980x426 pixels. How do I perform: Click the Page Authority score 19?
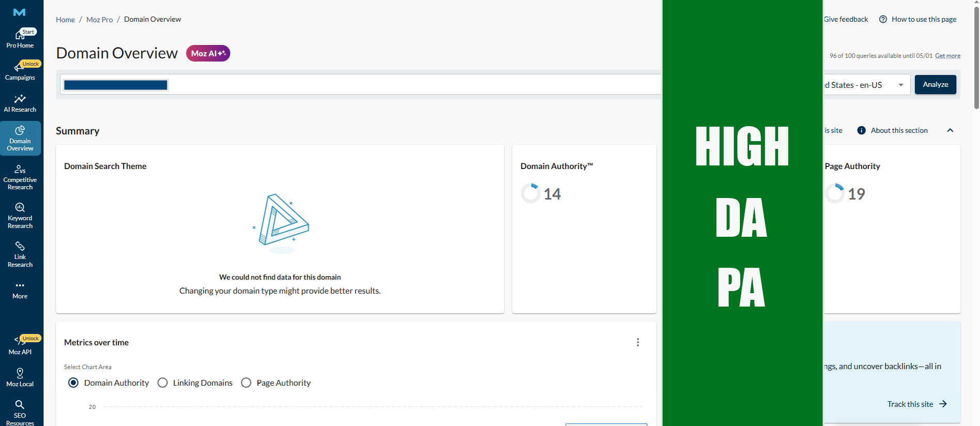tap(857, 194)
